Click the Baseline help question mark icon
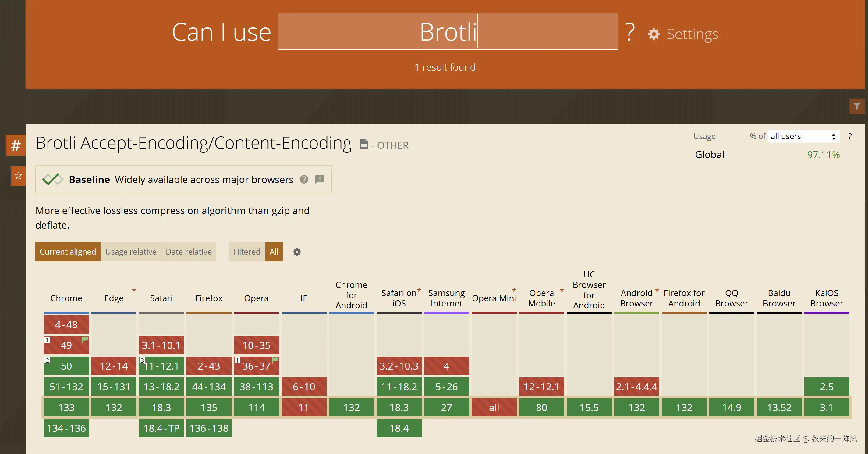 [304, 180]
